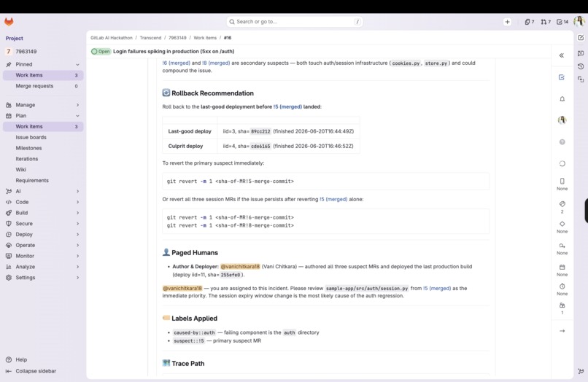
Task: Expand the Code menu
Action: click(x=43, y=202)
